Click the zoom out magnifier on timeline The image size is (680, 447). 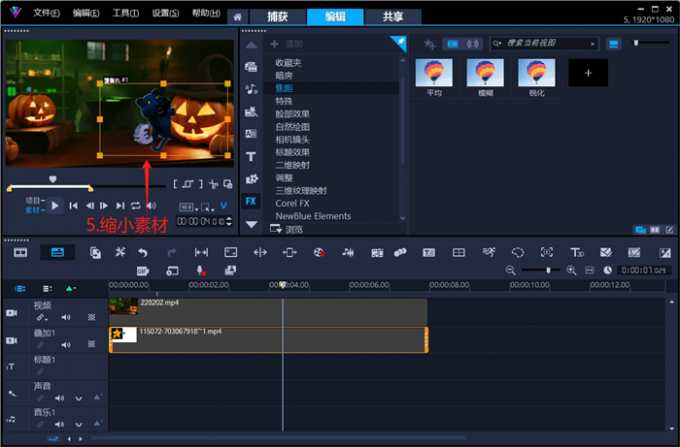(x=511, y=271)
